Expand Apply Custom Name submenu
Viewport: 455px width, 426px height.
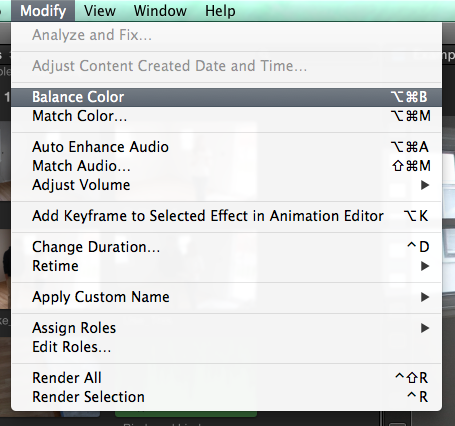(226, 297)
